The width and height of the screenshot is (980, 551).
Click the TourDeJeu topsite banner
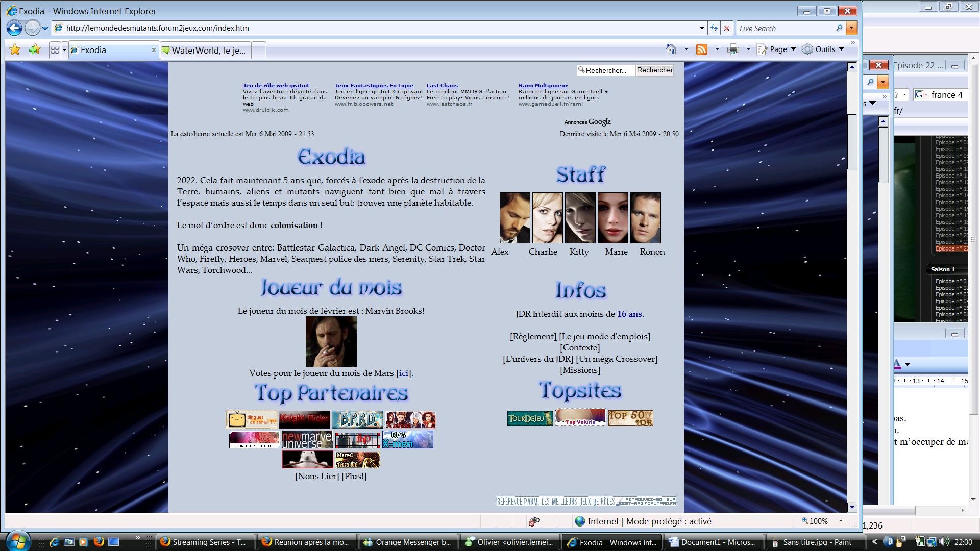(530, 418)
